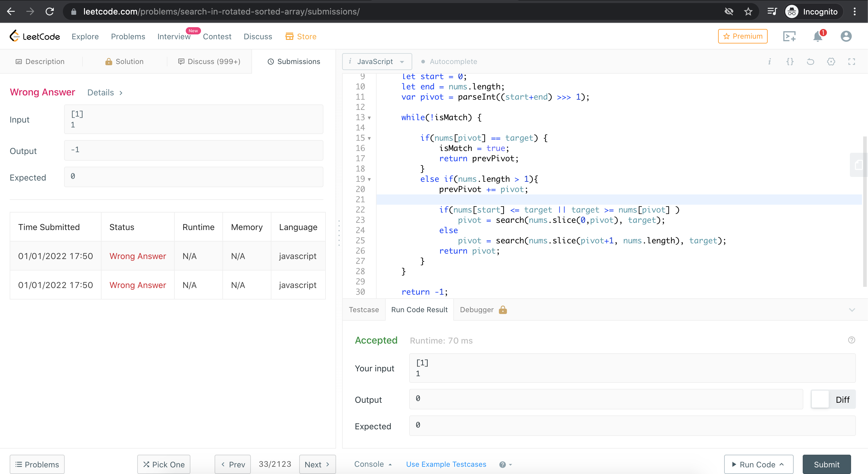
Task: Click the curly braces format code icon
Action: pos(789,62)
